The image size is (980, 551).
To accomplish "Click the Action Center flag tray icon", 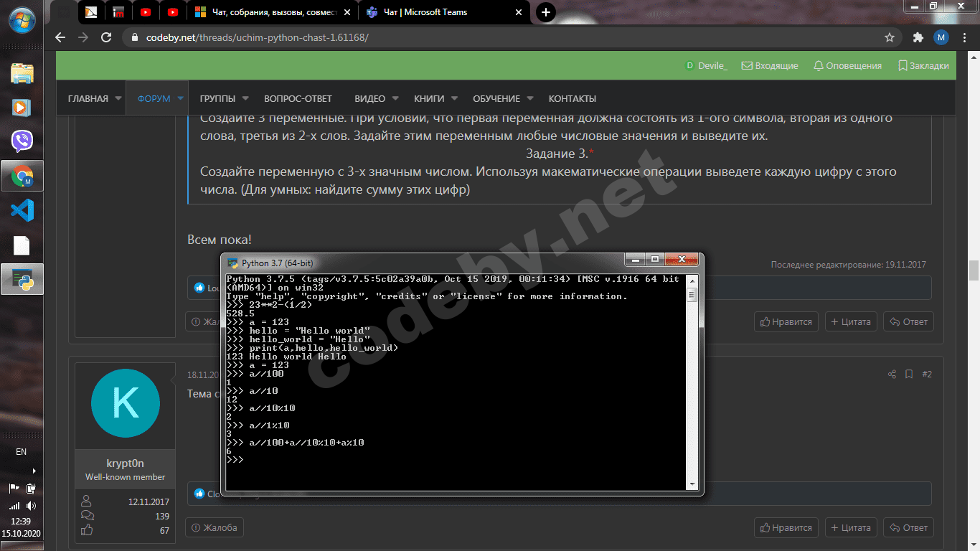I will pos(14,489).
